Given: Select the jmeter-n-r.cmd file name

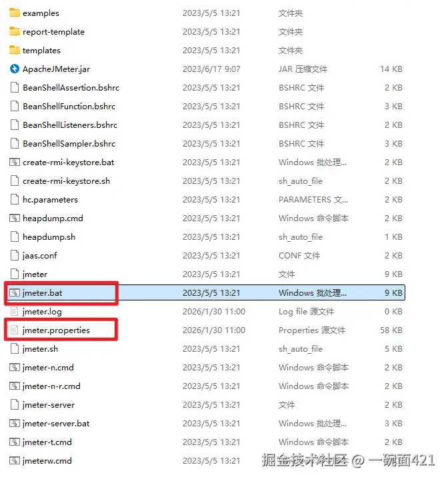Looking at the screenshot, I should point(51,386).
